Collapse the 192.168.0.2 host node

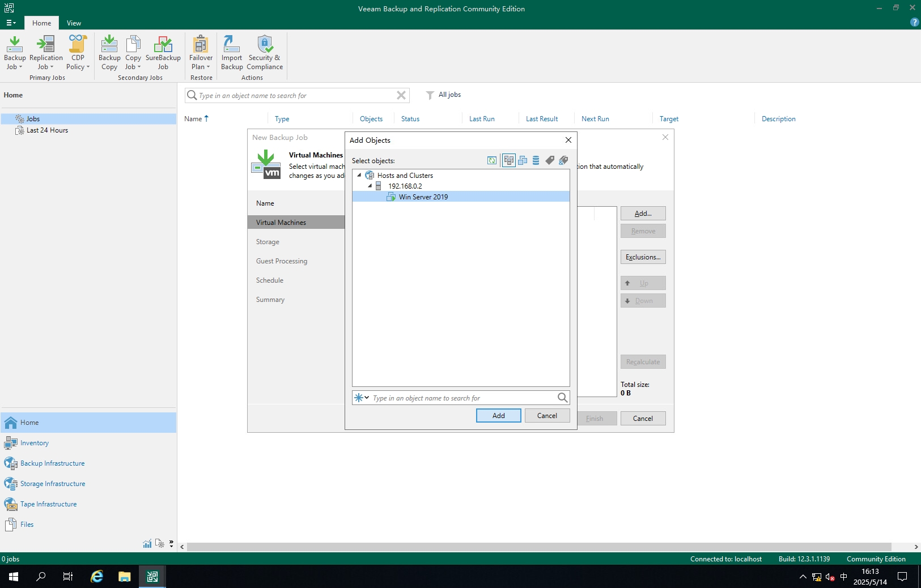(370, 186)
